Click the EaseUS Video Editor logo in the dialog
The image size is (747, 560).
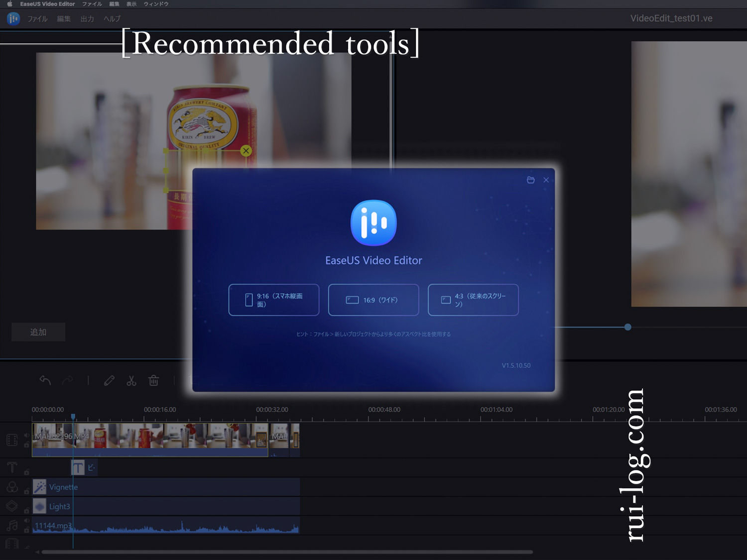pos(373,223)
